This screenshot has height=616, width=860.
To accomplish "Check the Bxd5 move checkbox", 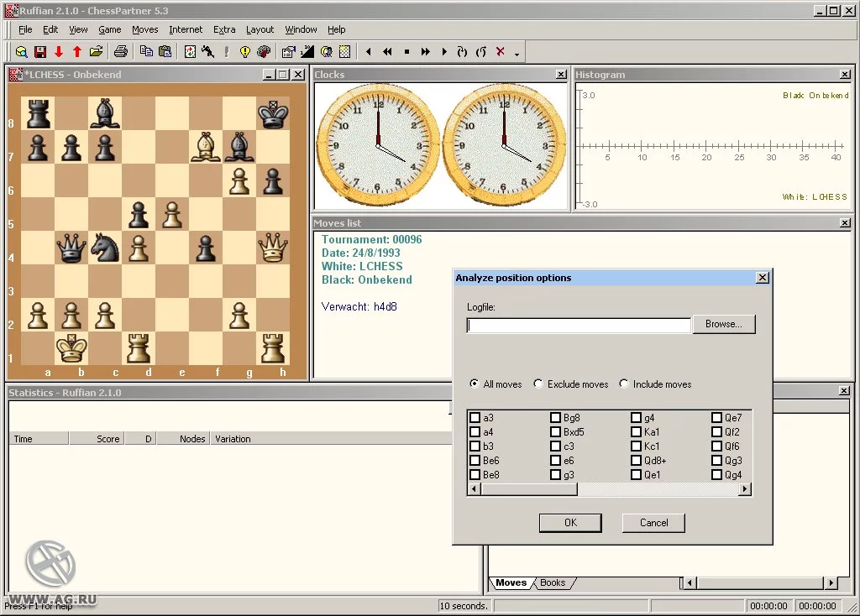I will (556, 432).
